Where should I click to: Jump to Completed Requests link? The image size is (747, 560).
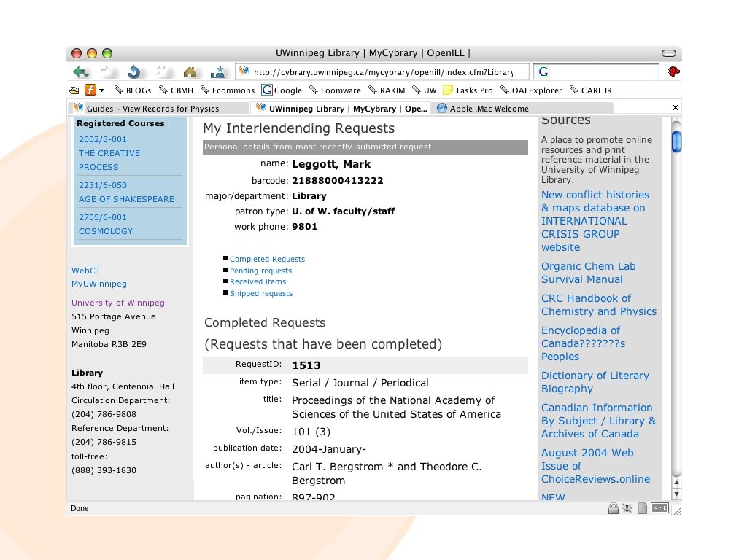[x=267, y=259]
